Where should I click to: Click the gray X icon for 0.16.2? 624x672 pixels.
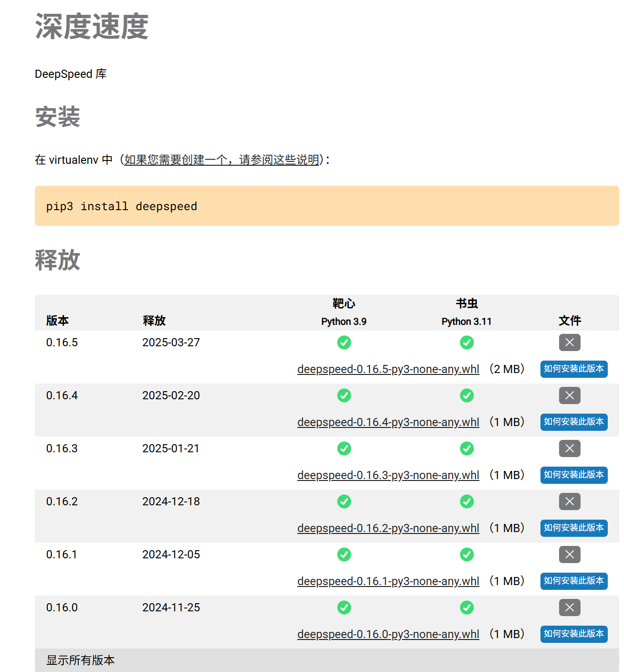pos(570,501)
